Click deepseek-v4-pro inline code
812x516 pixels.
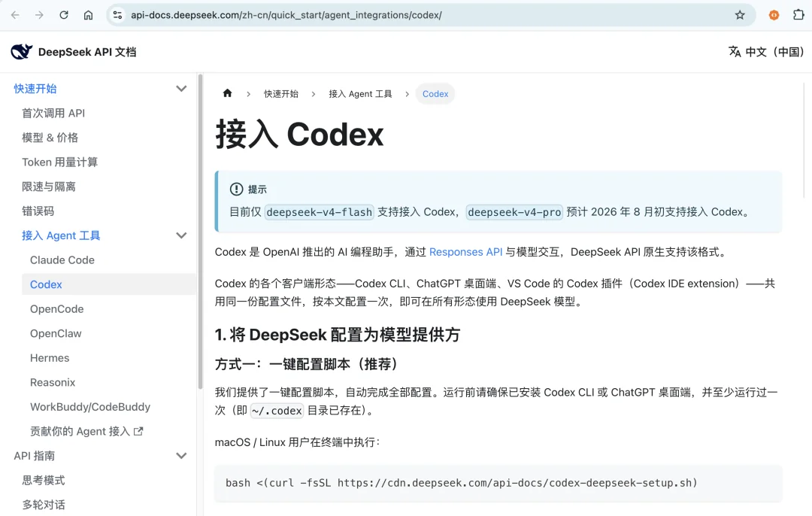(x=514, y=212)
